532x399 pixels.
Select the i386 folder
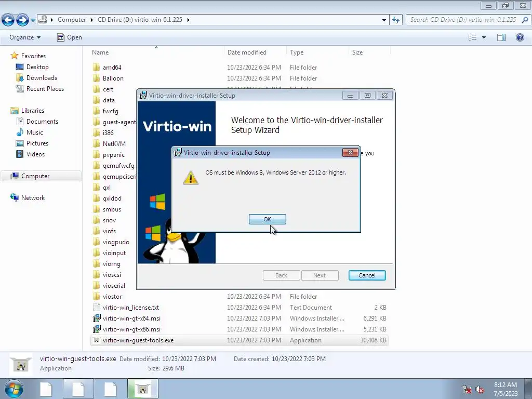click(x=108, y=132)
